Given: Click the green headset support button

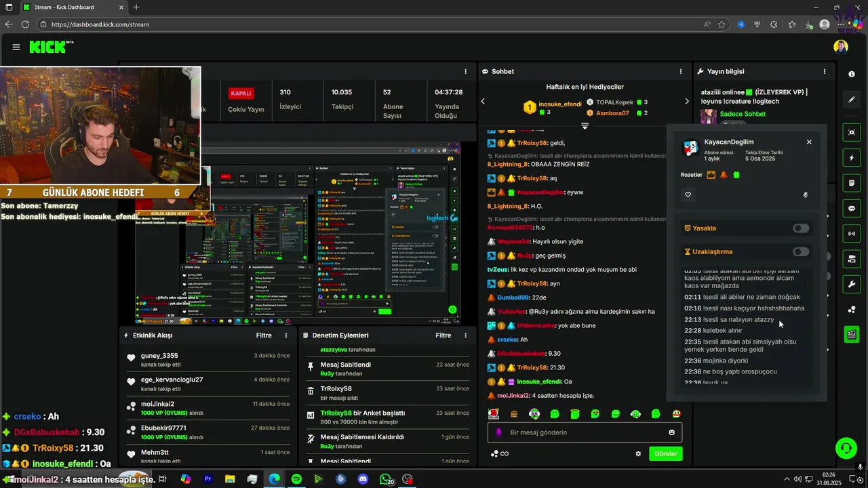Looking at the screenshot, I should 846,447.
